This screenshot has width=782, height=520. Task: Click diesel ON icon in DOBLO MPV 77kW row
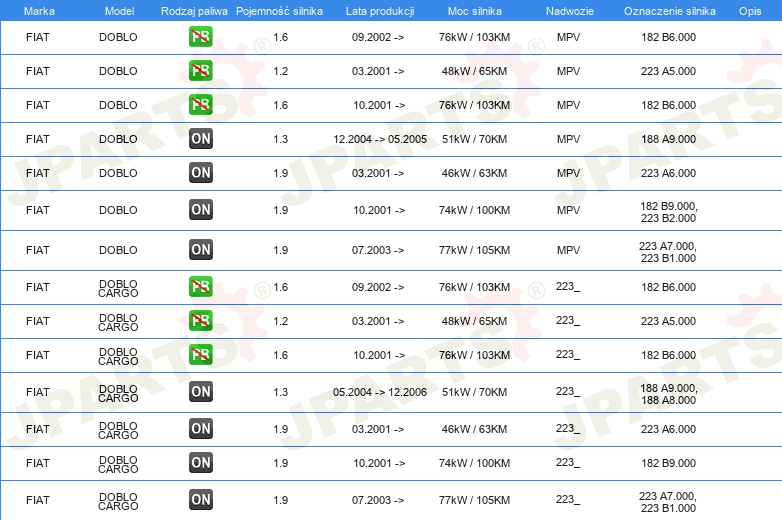point(200,250)
